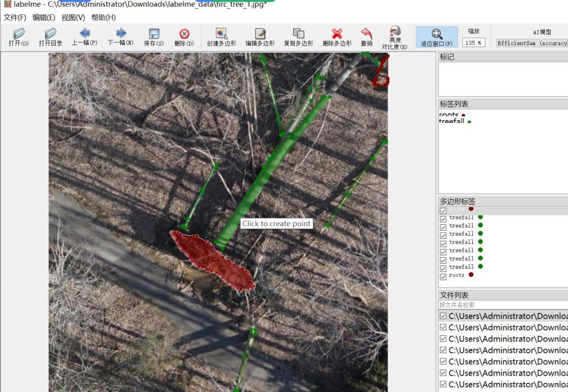The height and width of the screenshot is (392, 568).
Task: Uncheck the first file in 文件列表
Action: tap(443, 316)
